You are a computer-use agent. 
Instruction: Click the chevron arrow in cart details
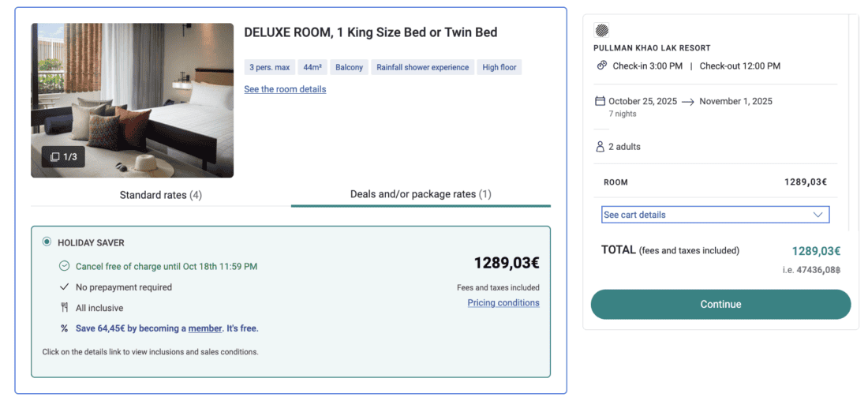(x=817, y=215)
